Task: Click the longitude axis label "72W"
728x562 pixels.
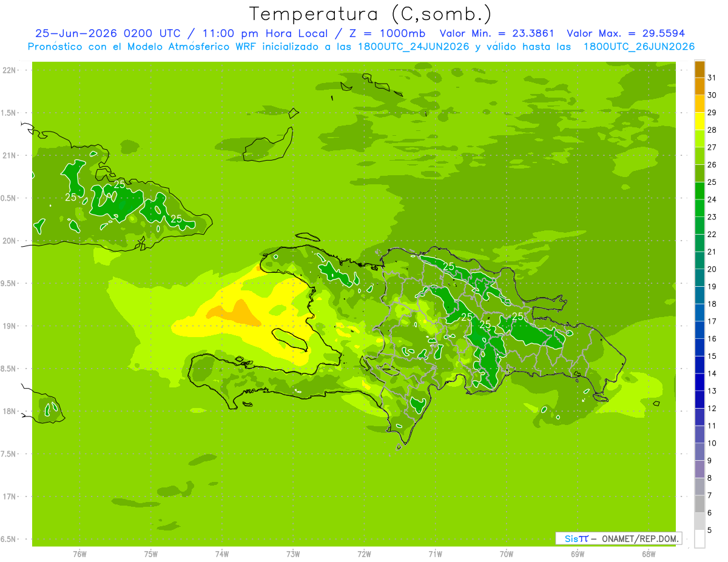Action: pos(364,554)
